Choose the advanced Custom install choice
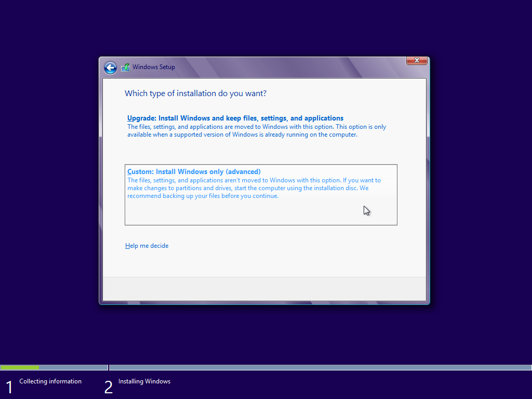 [194, 171]
